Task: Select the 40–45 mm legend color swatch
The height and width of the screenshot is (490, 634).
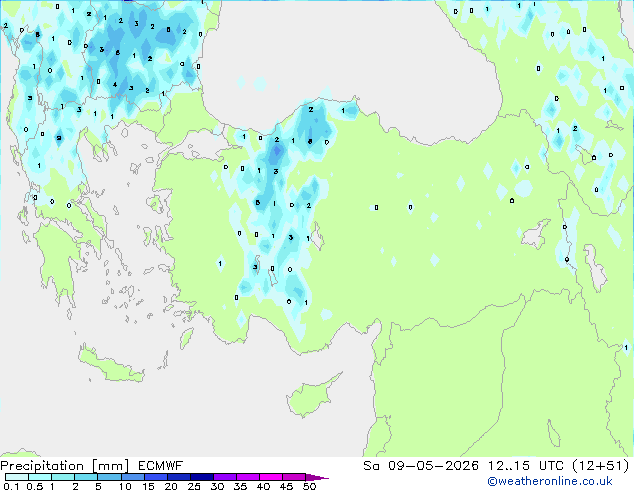Action: [x=271, y=477]
